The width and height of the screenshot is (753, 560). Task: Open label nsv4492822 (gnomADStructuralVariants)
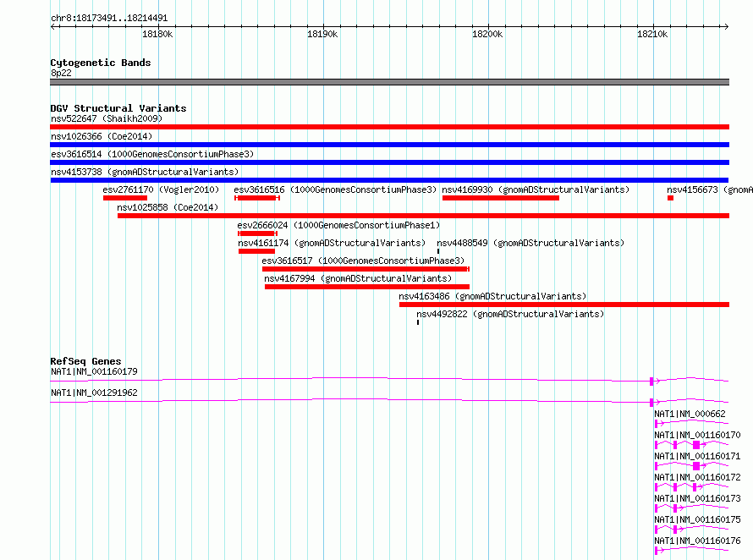click(x=510, y=314)
